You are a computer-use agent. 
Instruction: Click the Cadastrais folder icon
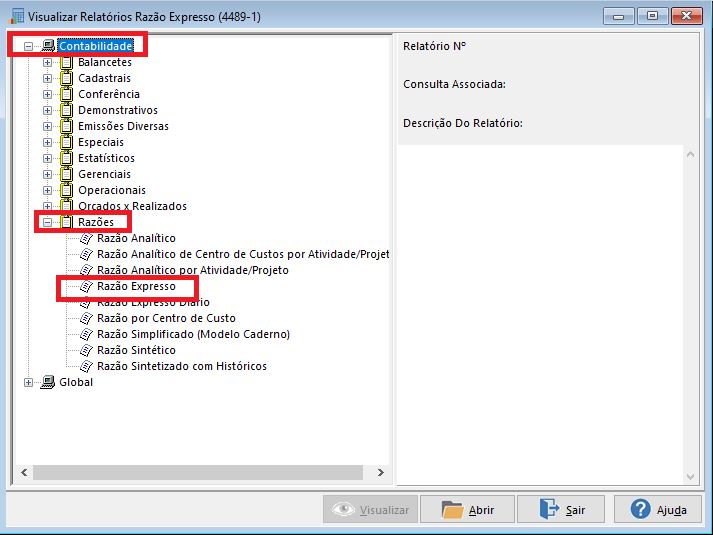click(x=66, y=78)
